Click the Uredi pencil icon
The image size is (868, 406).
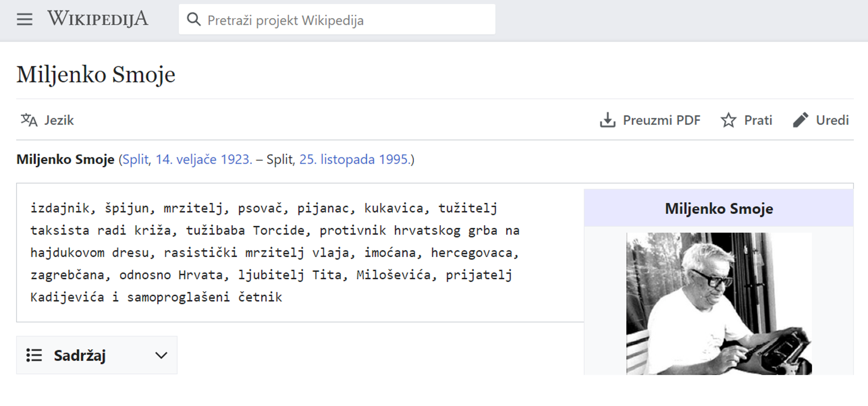pos(800,120)
